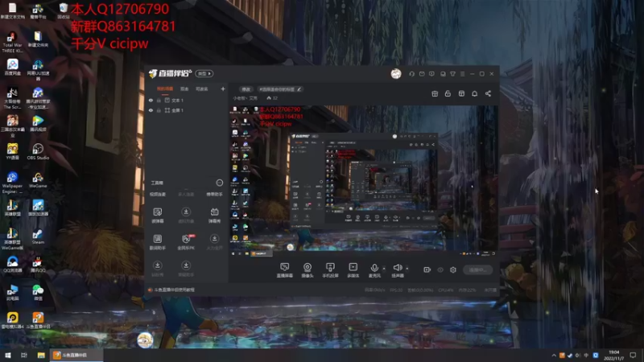Open the grid layout icon above preview
This screenshot has width=644, height=362.
(461, 93)
